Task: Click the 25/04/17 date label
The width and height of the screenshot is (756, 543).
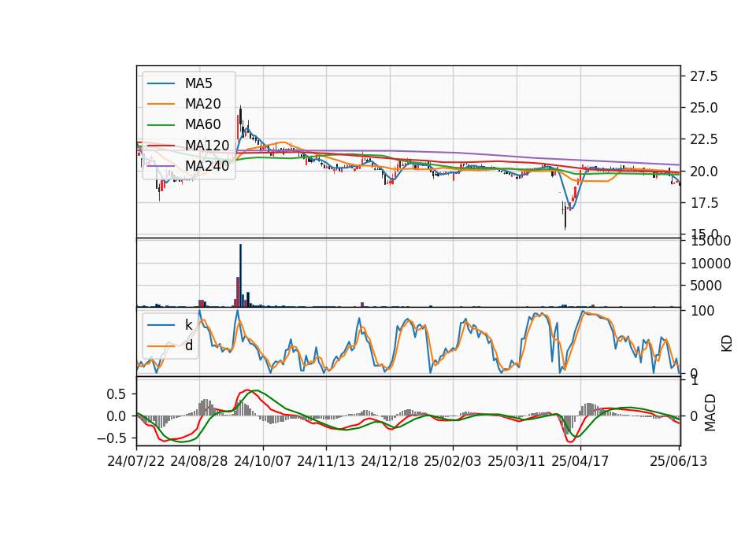Action: point(580,461)
